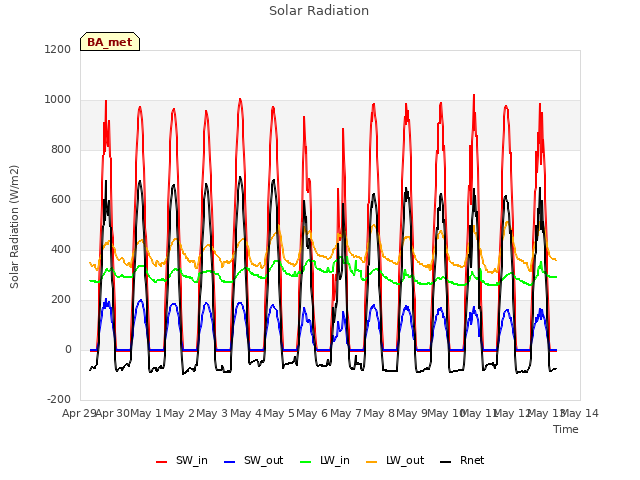Click the Solar Radiation (W/m2) y-axis title
640x480 pixels.
14,227
